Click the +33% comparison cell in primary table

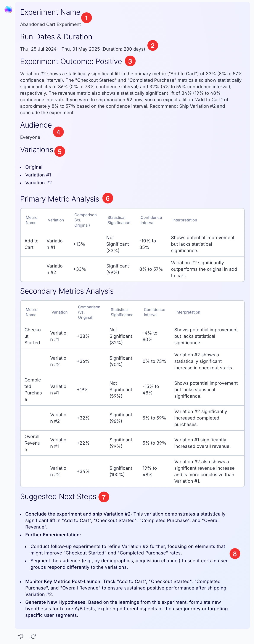(79, 269)
